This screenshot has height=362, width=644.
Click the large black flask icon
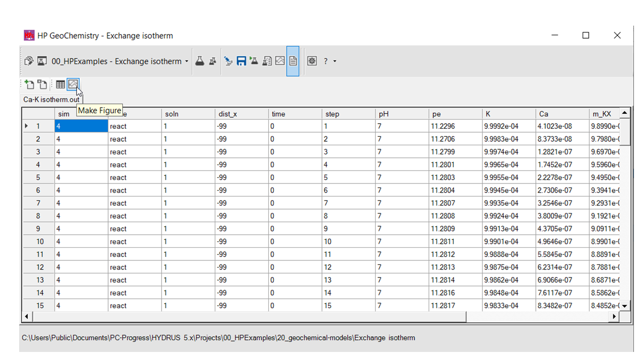[x=200, y=61]
